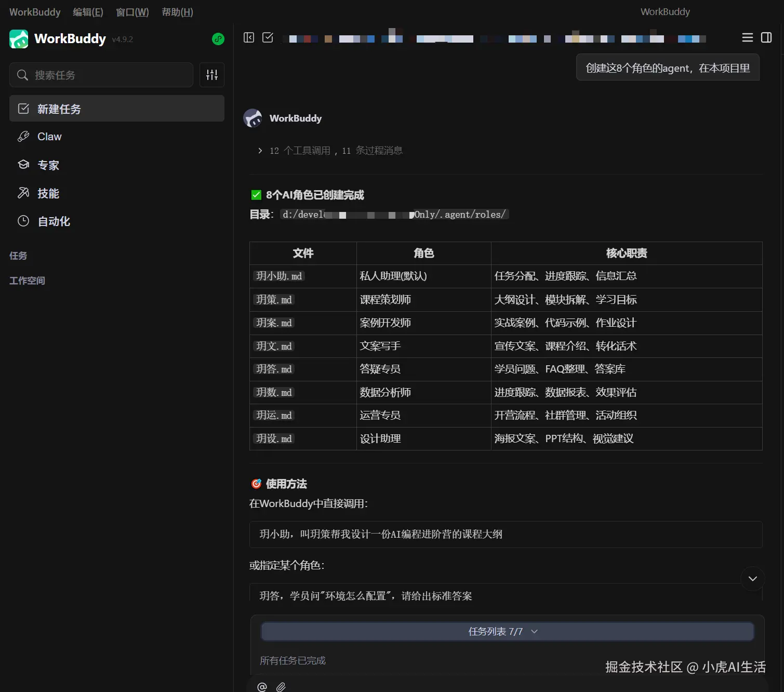The height and width of the screenshot is (692, 784).
Task: Open the 编辑(E) menu
Action: pyautogui.click(x=88, y=12)
